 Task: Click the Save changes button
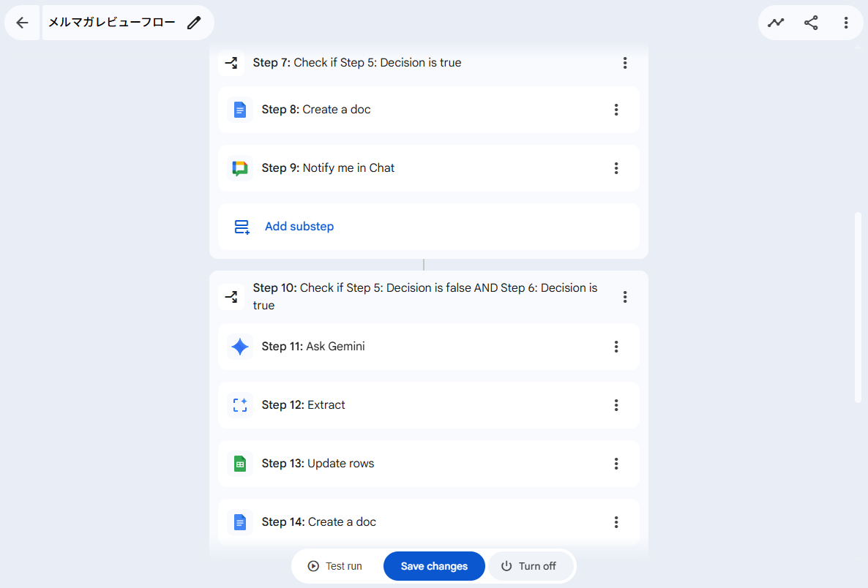(434, 566)
